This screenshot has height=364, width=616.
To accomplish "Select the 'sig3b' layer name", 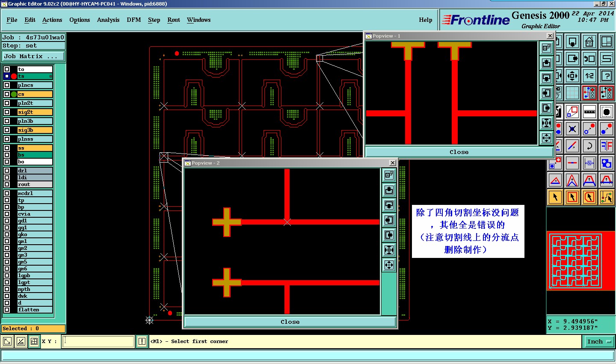I will [35, 130].
